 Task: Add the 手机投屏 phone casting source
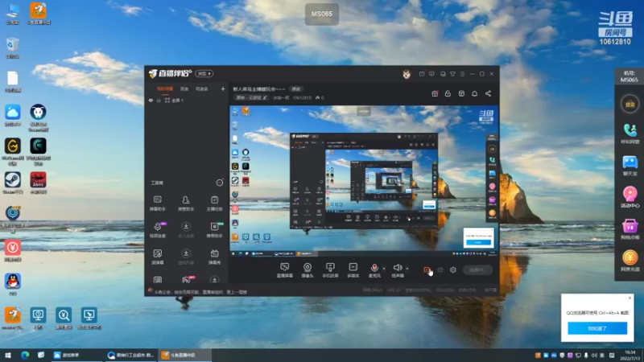point(330,270)
